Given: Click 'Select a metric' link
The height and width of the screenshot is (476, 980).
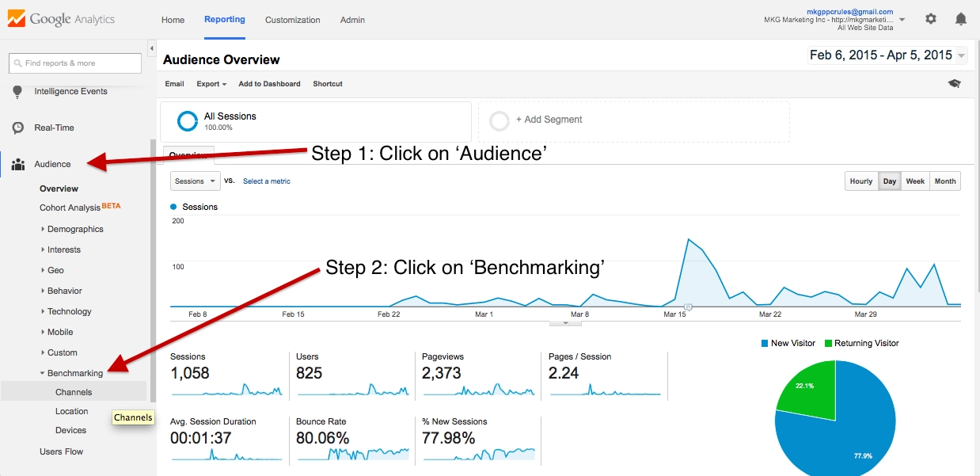Looking at the screenshot, I should (266, 181).
